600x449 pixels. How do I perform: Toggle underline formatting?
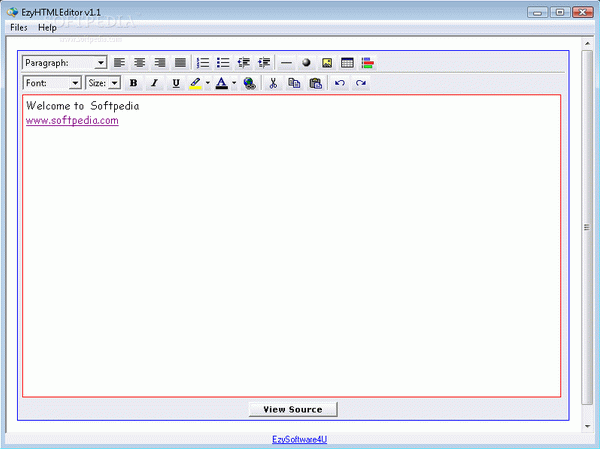click(176, 83)
